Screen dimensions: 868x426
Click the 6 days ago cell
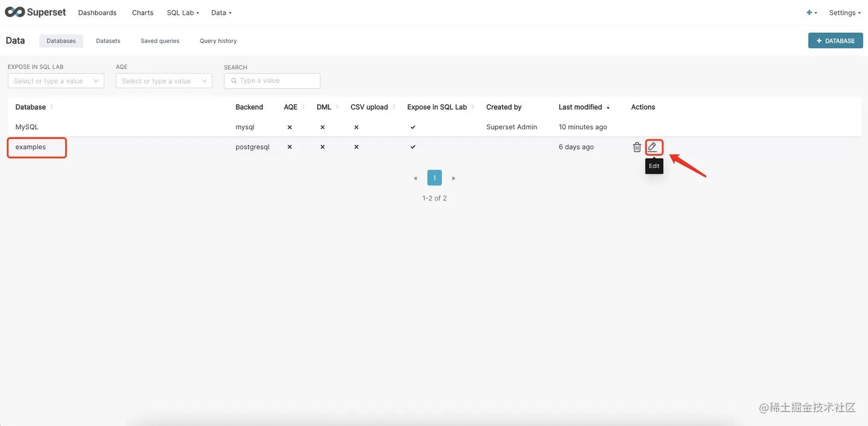[576, 147]
